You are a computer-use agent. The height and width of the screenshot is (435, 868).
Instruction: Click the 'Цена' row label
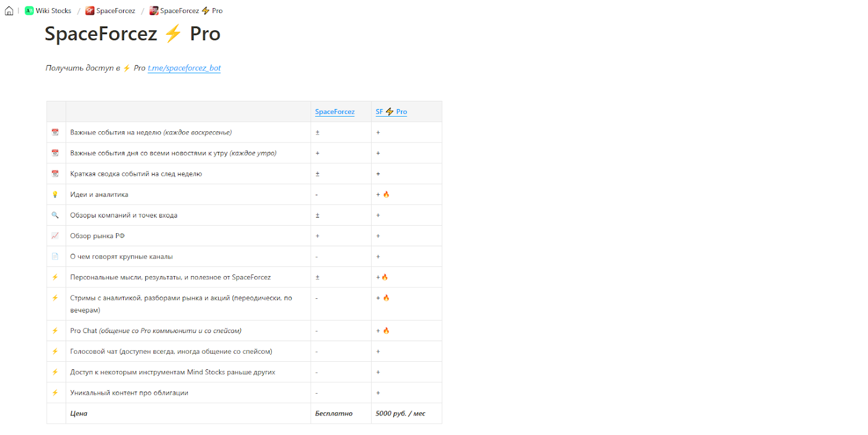coord(79,413)
